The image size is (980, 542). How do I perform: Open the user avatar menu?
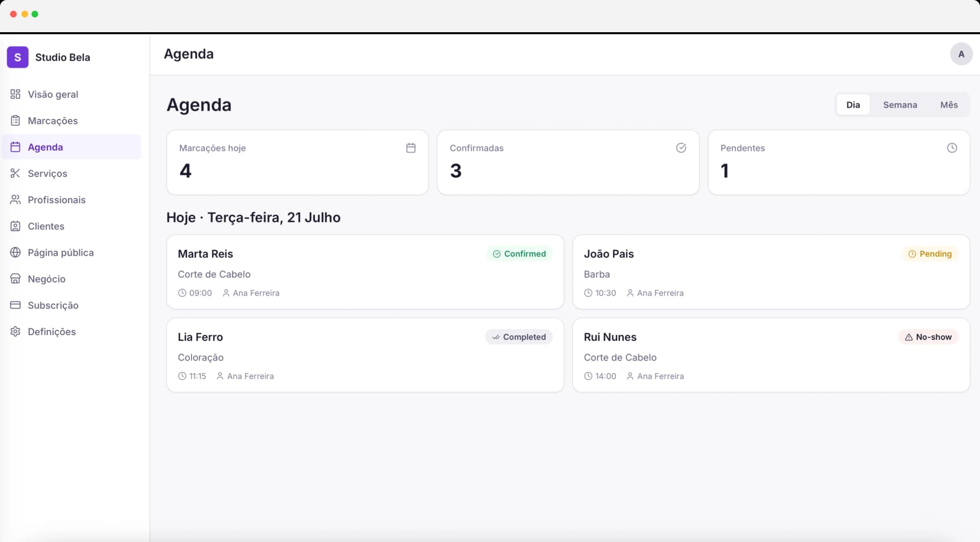[x=961, y=54]
